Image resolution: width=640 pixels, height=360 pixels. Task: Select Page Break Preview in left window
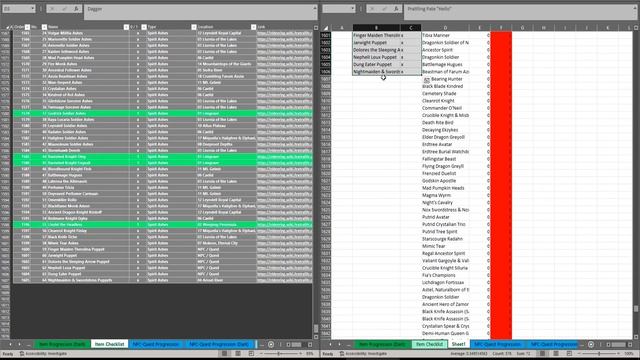click(251, 353)
